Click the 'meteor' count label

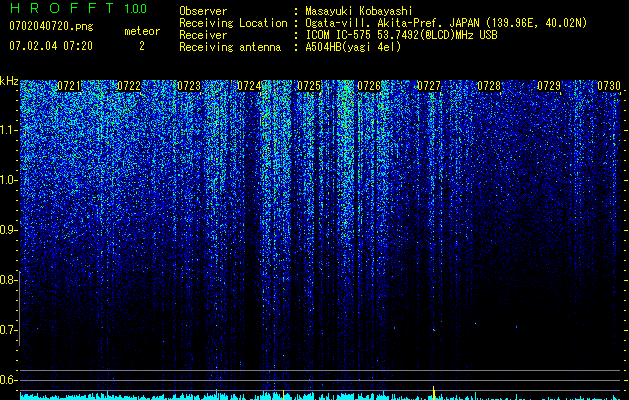coord(142,31)
